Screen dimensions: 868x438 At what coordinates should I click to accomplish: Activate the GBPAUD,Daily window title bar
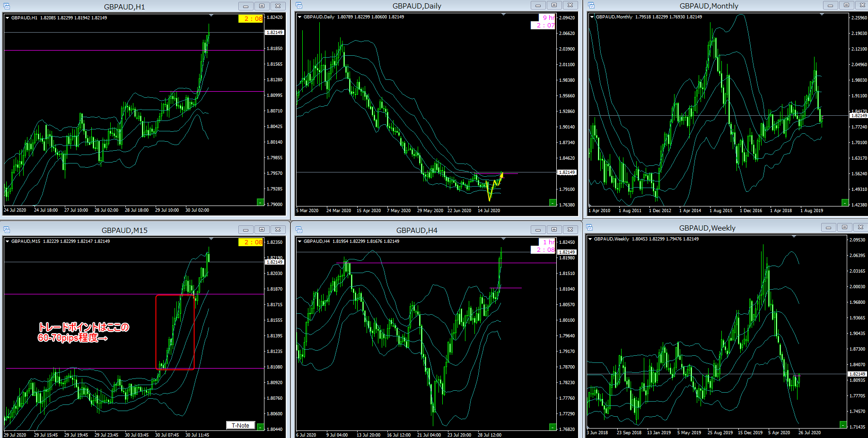(416, 6)
